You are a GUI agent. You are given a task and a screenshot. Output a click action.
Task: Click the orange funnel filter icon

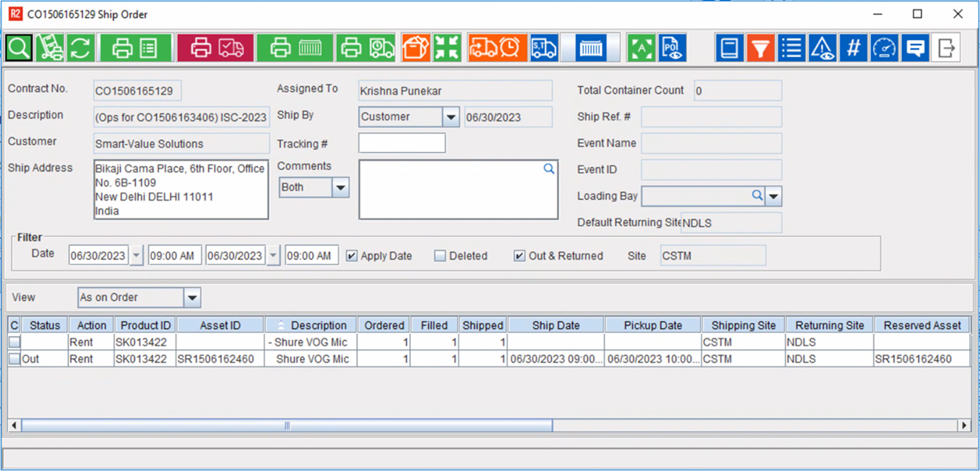(760, 48)
